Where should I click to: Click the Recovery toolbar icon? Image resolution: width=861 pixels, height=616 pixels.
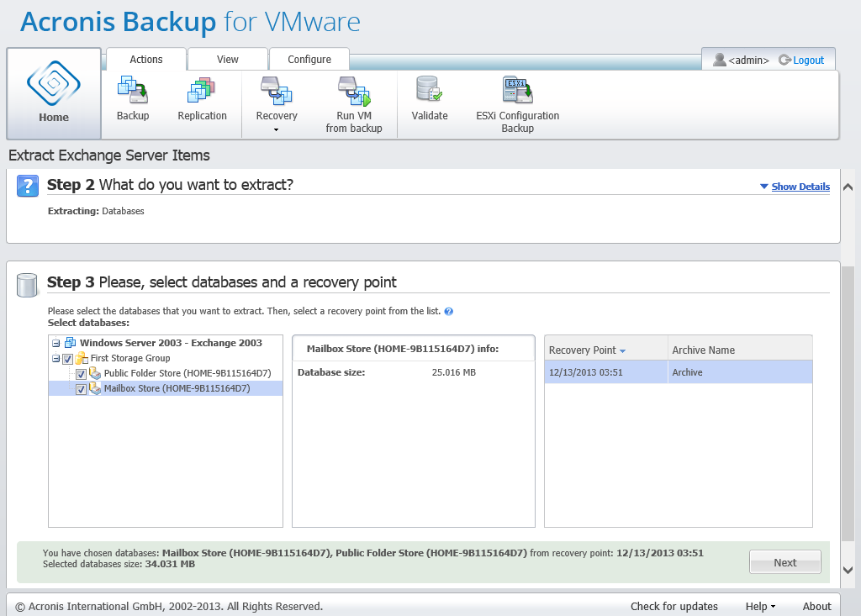pyautogui.click(x=277, y=91)
